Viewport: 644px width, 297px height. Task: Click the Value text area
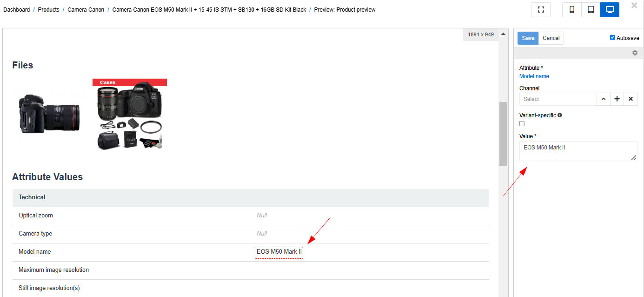(578, 151)
